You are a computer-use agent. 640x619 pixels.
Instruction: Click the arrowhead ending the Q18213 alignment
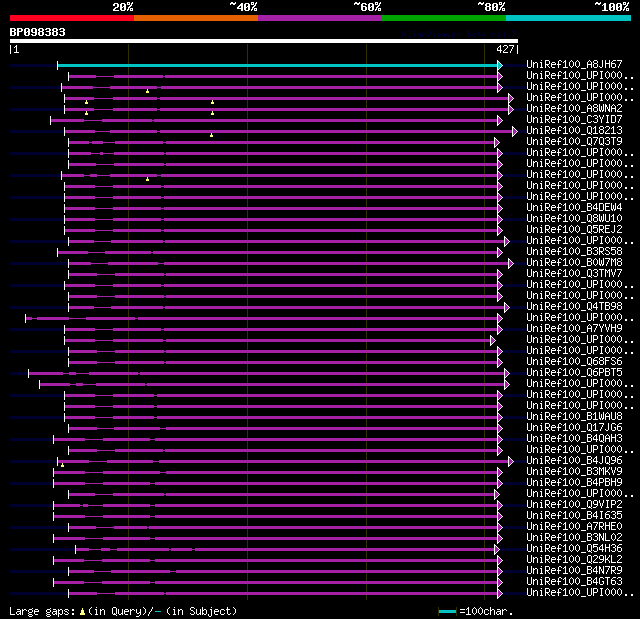(515, 131)
